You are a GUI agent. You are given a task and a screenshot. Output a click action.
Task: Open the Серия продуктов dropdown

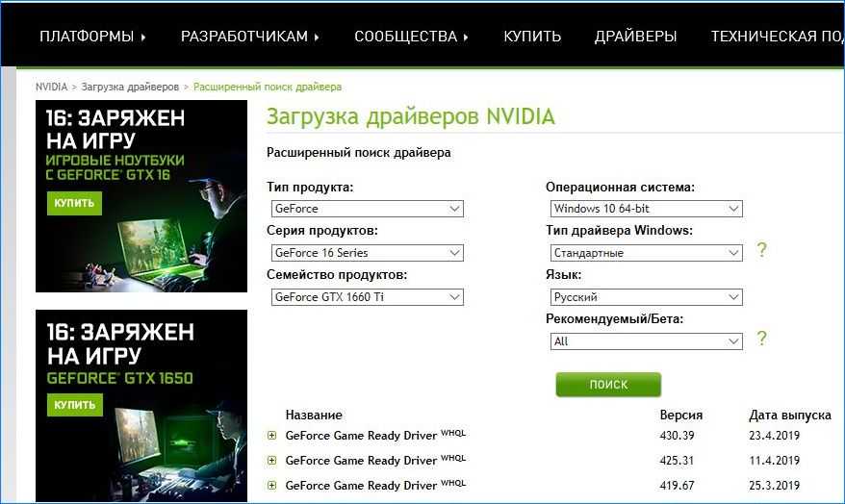coord(366,253)
